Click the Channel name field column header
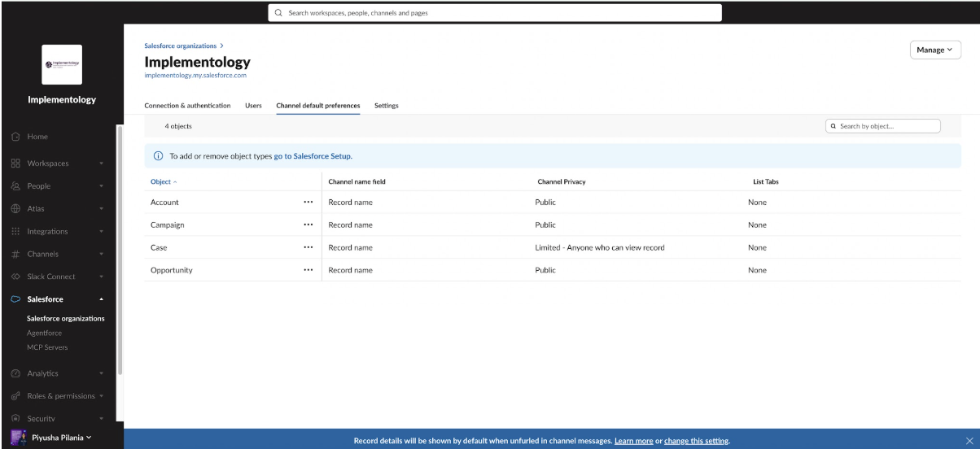 [357, 181]
